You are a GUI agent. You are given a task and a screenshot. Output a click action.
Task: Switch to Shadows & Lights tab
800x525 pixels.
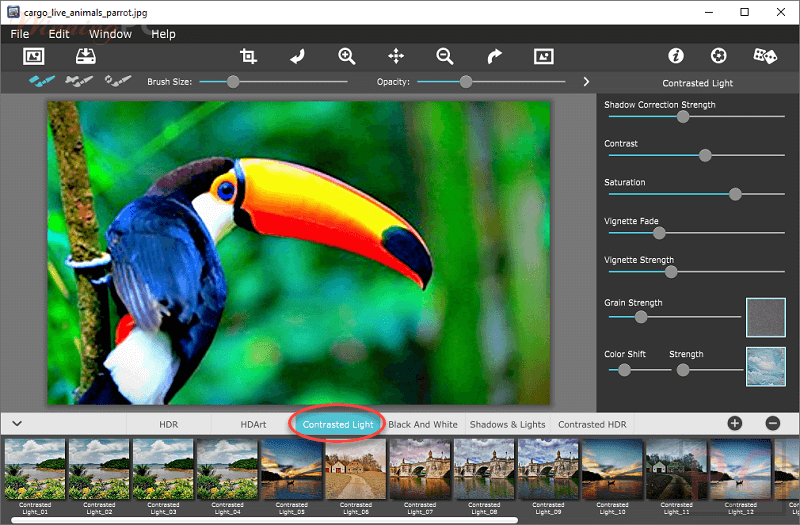tap(508, 424)
